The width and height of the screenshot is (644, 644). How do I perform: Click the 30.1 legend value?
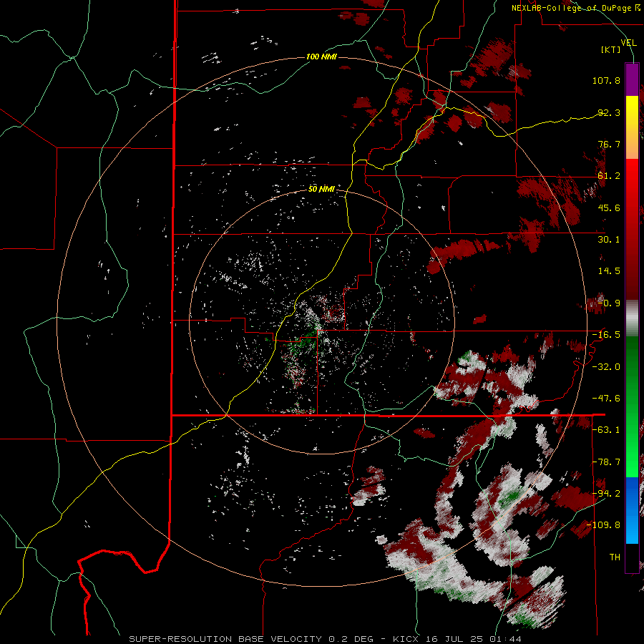tap(609, 240)
